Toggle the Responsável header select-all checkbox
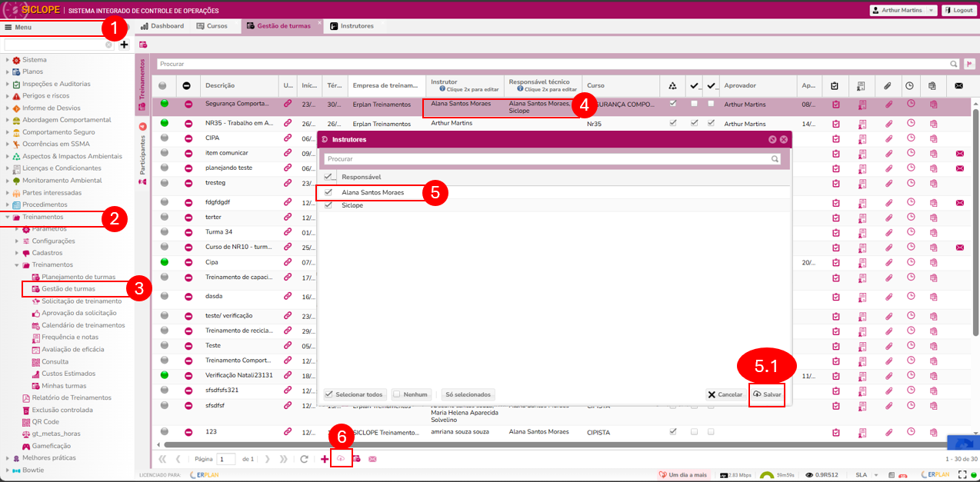The width and height of the screenshot is (980, 482). 329,177
